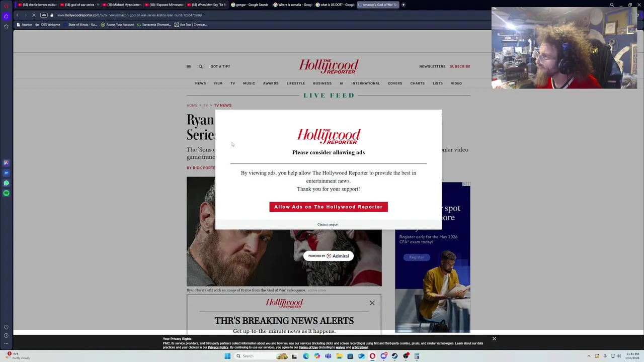Open the IDES Welcome bookmark
The image size is (644, 362).
click(x=48, y=25)
